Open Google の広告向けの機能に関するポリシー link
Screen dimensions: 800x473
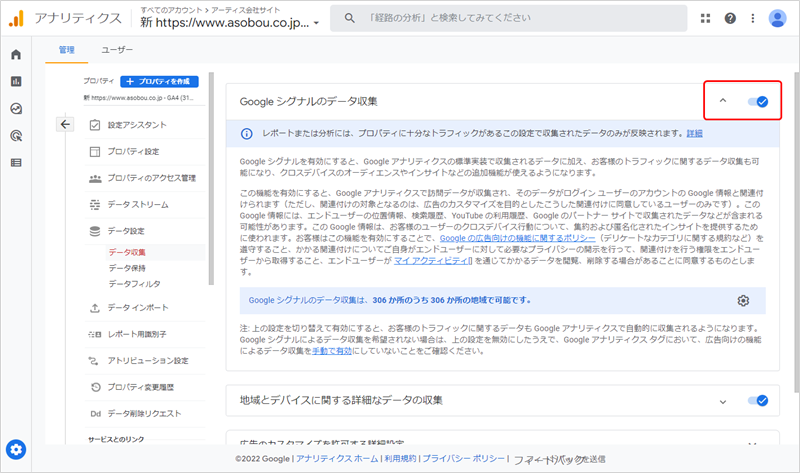click(x=517, y=238)
